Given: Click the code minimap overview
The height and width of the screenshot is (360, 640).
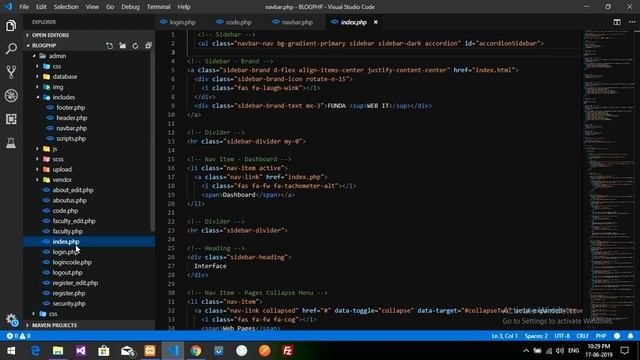Looking at the screenshot, I should [x=608, y=180].
